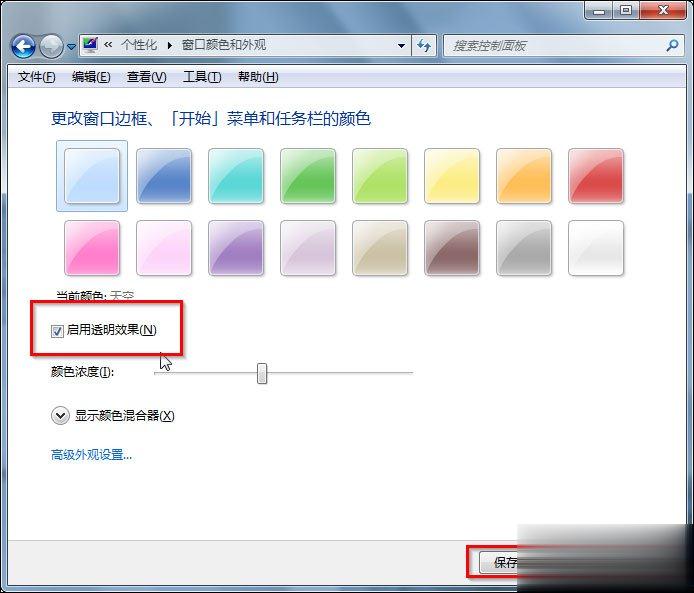
Task: Select the tan beige color swatch
Action: click(x=380, y=248)
